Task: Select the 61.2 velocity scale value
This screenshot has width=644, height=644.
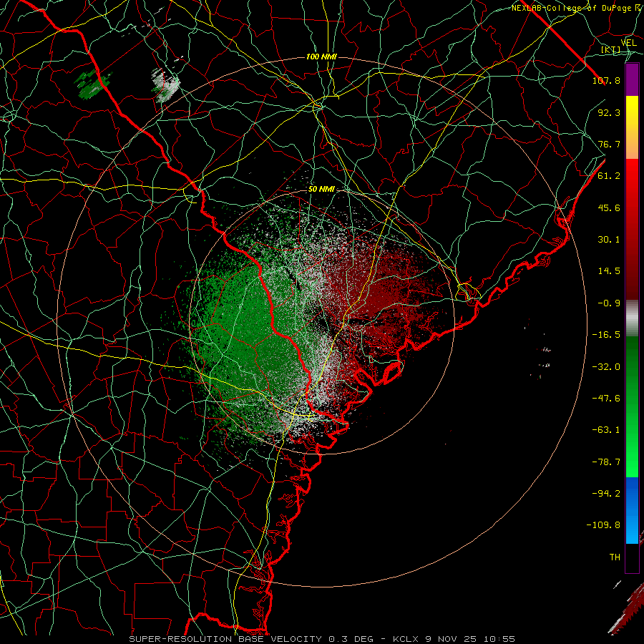Action: [x=609, y=176]
